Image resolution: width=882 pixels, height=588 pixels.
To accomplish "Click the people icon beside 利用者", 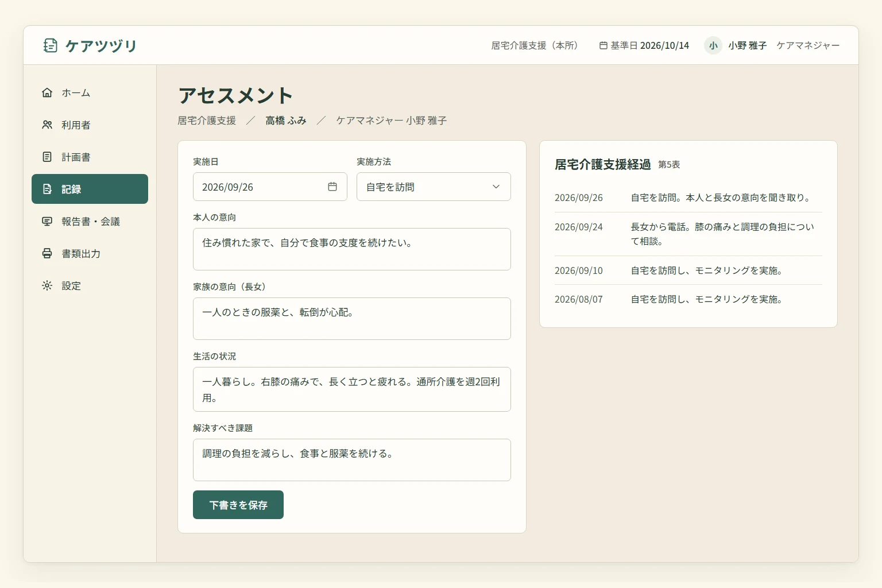I will [x=47, y=125].
